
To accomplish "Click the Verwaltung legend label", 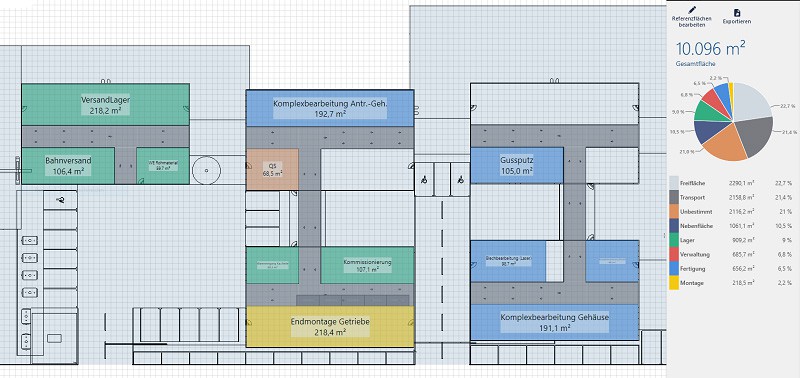I will tap(694, 255).
